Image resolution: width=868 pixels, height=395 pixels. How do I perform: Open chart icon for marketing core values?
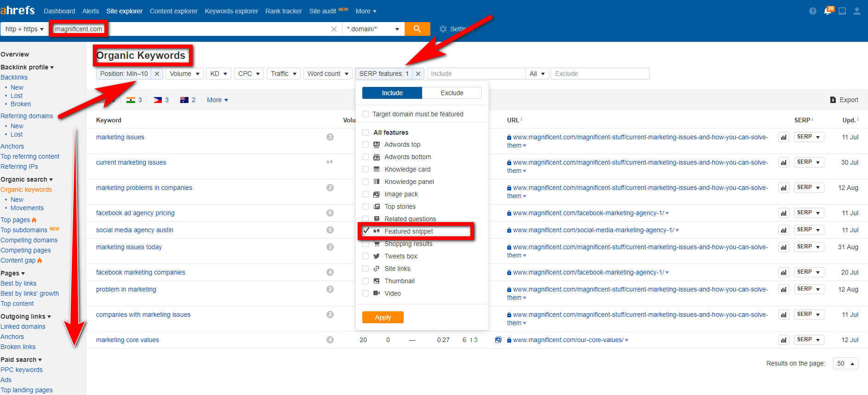tap(783, 340)
